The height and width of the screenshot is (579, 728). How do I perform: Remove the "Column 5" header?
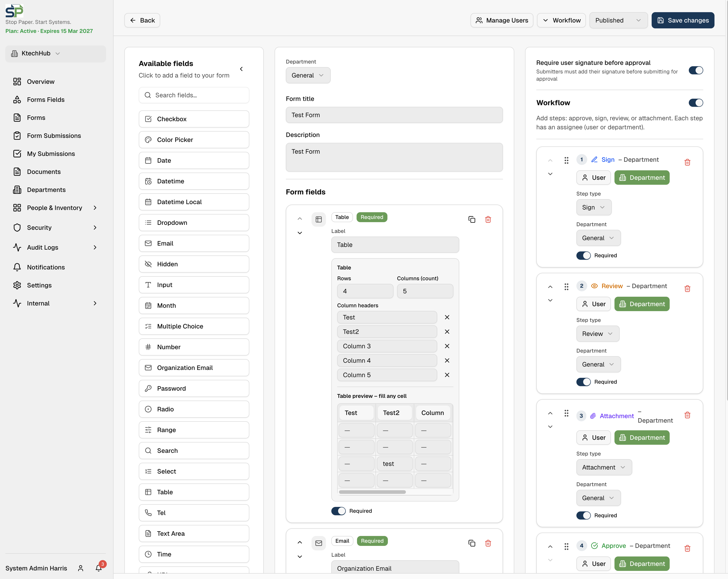[x=447, y=375]
